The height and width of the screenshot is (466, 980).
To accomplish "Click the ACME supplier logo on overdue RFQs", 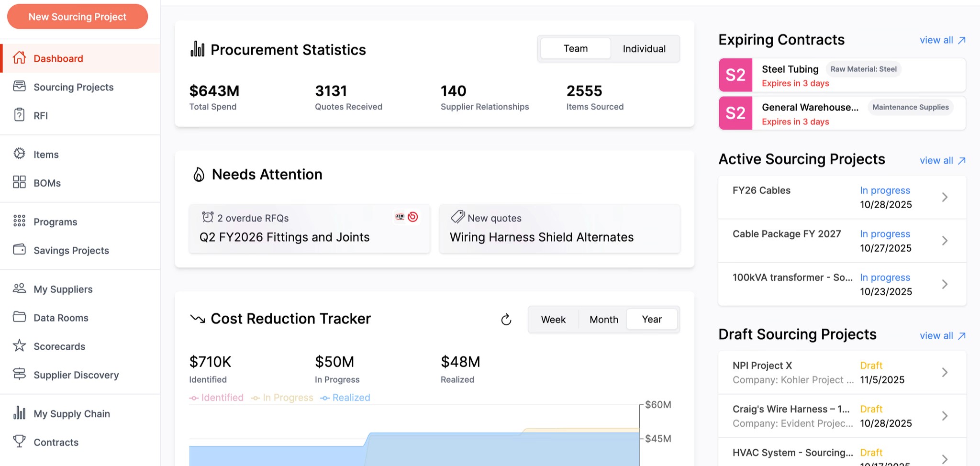I will pyautogui.click(x=400, y=217).
